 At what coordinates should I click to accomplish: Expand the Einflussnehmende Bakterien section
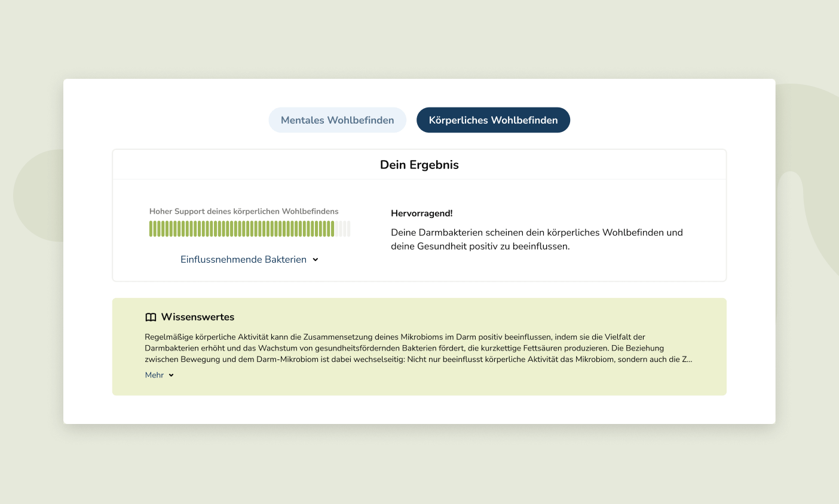point(244,260)
